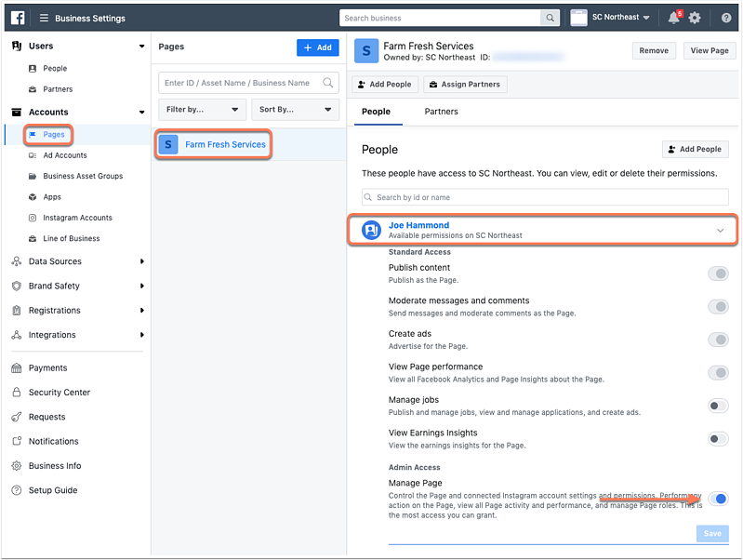Click the Requests key icon
The height and width of the screenshot is (560, 743).
[x=17, y=417]
